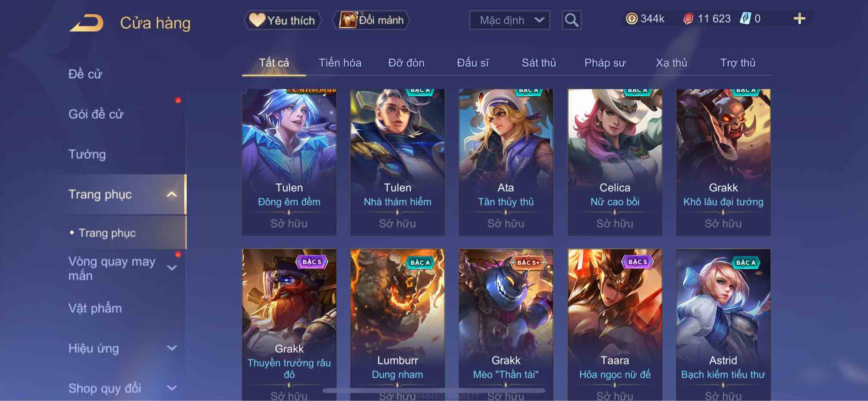Tap the back arrow next to Cửa hàng
The height and width of the screenshot is (401, 868).
pyautogui.click(x=87, y=22)
